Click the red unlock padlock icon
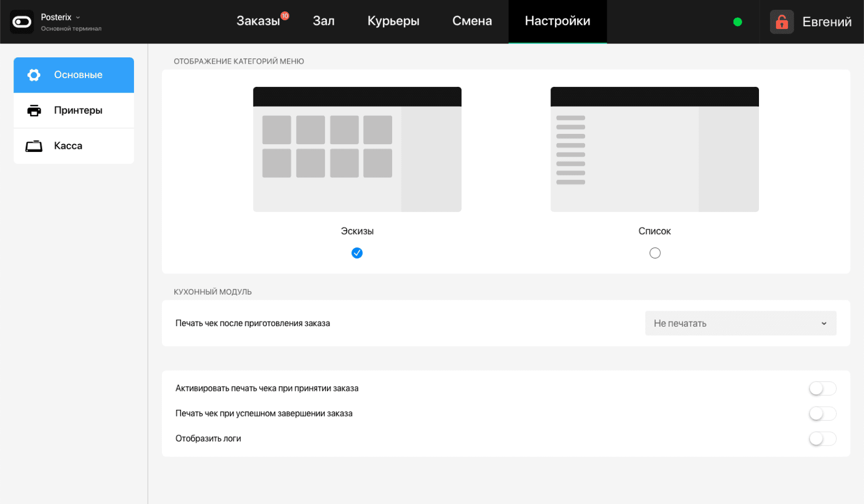The width and height of the screenshot is (864, 504). (782, 22)
